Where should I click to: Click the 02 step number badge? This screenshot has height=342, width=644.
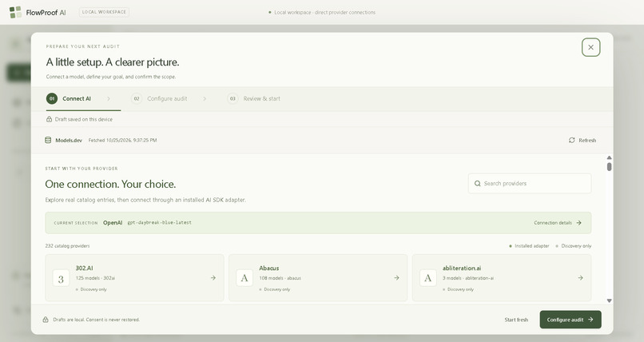point(137,98)
